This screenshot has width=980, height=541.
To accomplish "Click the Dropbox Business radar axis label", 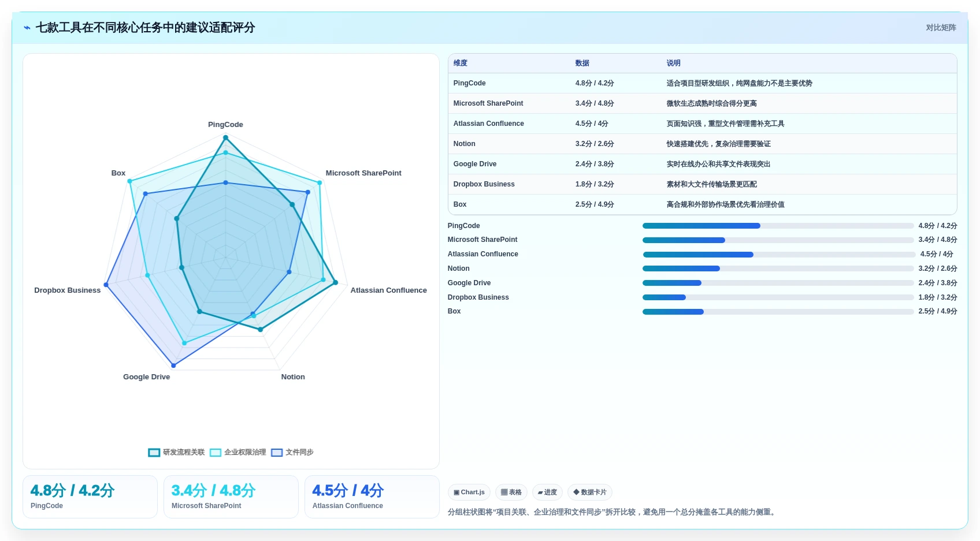I will point(68,290).
